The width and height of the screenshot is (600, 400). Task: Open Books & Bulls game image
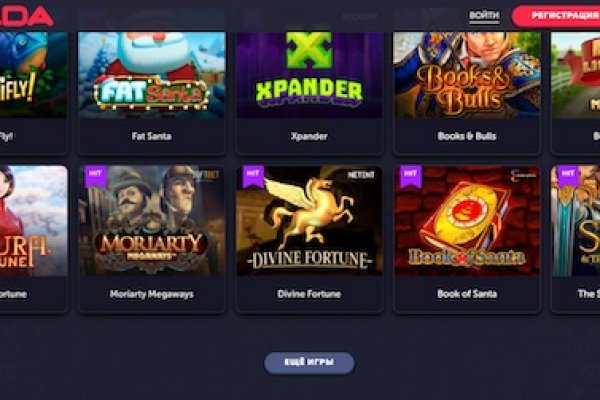[x=467, y=75]
